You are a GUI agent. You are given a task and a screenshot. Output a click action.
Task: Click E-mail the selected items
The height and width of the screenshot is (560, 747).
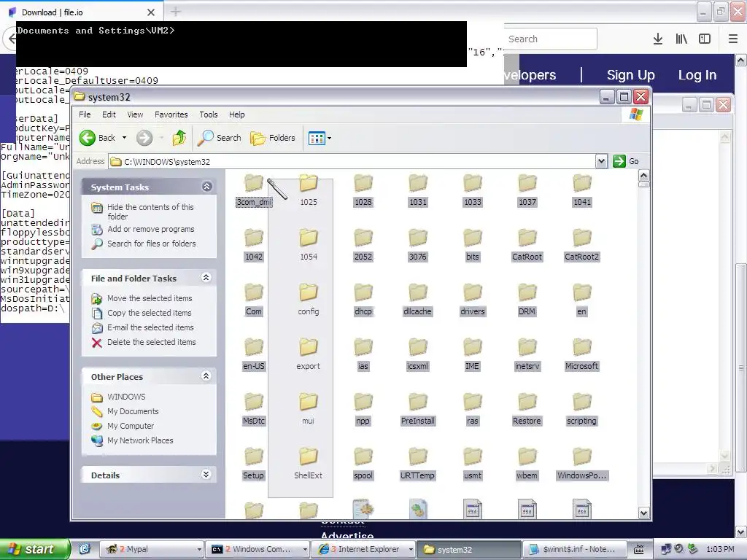click(150, 327)
